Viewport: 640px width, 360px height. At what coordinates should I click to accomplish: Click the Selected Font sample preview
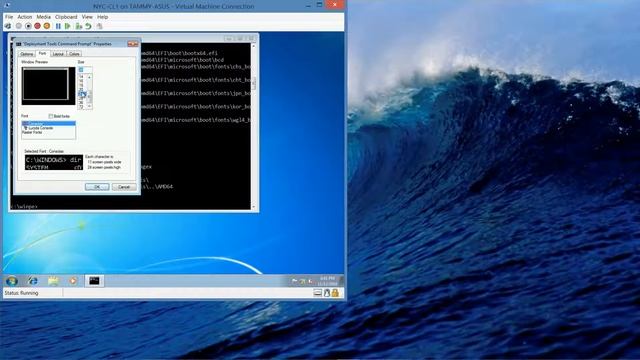tap(53, 162)
